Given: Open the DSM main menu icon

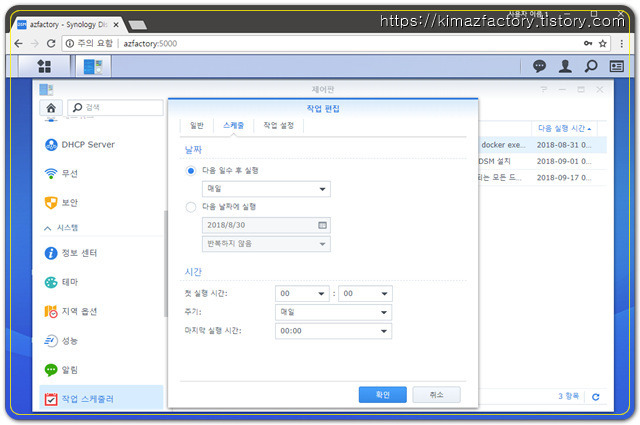Looking at the screenshot, I should pos(44,66).
